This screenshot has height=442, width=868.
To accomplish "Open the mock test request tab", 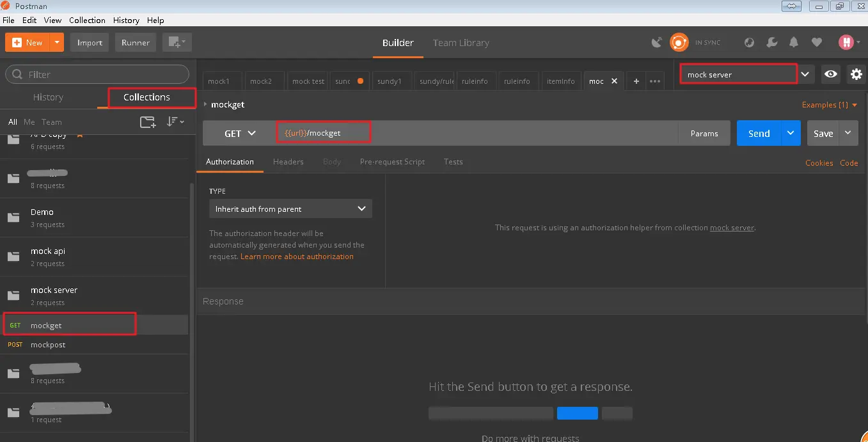I will (308, 81).
